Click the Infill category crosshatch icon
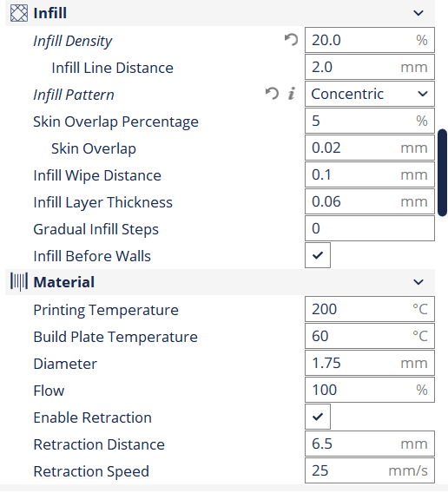This screenshot has width=448, height=493. (19, 13)
